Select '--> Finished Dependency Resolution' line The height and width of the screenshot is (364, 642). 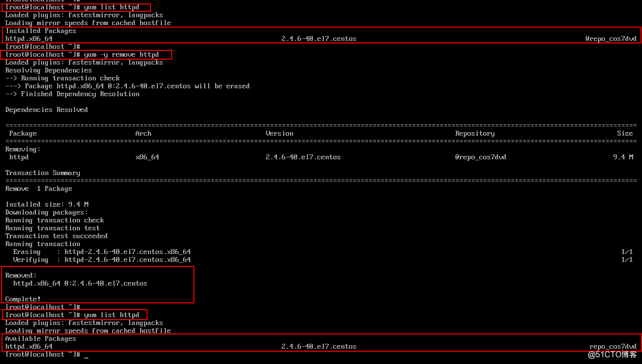(x=72, y=94)
